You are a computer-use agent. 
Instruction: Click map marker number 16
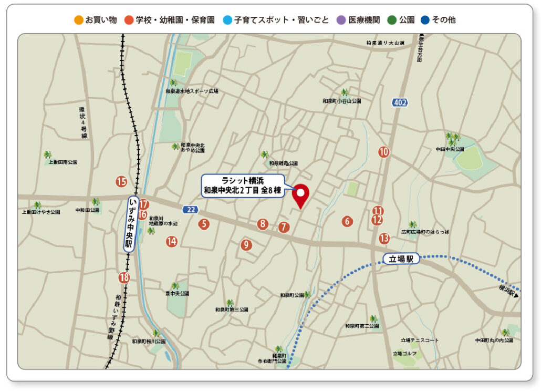tap(142, 214)
